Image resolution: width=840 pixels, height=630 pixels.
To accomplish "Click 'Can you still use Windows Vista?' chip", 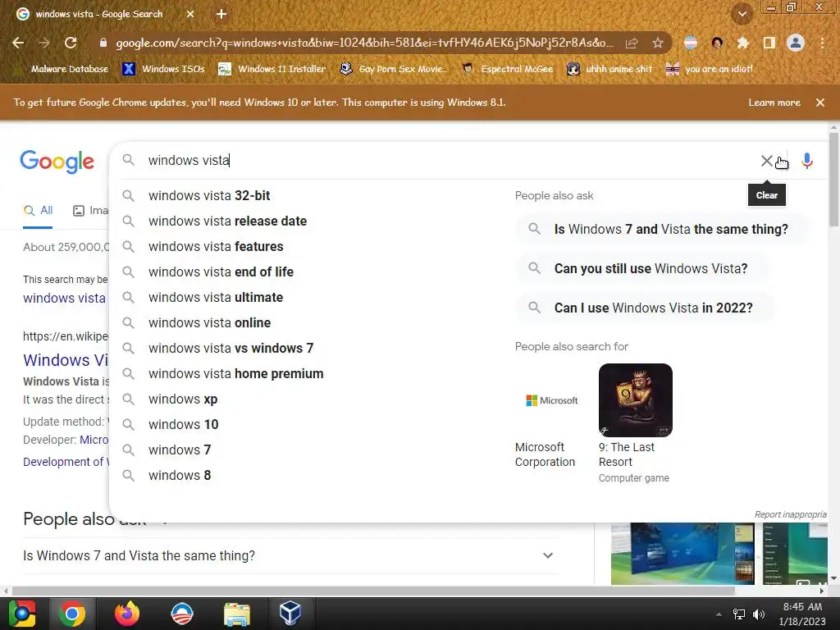I will (641, 268).
